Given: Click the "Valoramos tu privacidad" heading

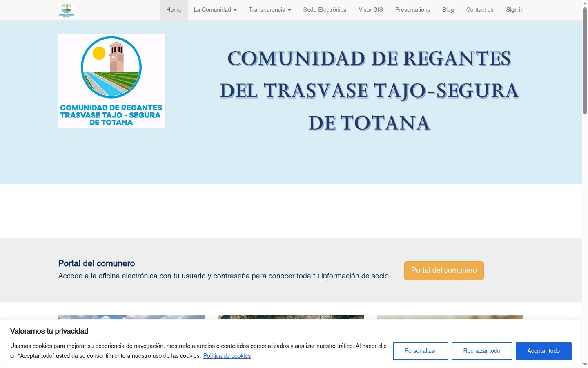Looking at the screenshot, I should (x=49, y=331).
